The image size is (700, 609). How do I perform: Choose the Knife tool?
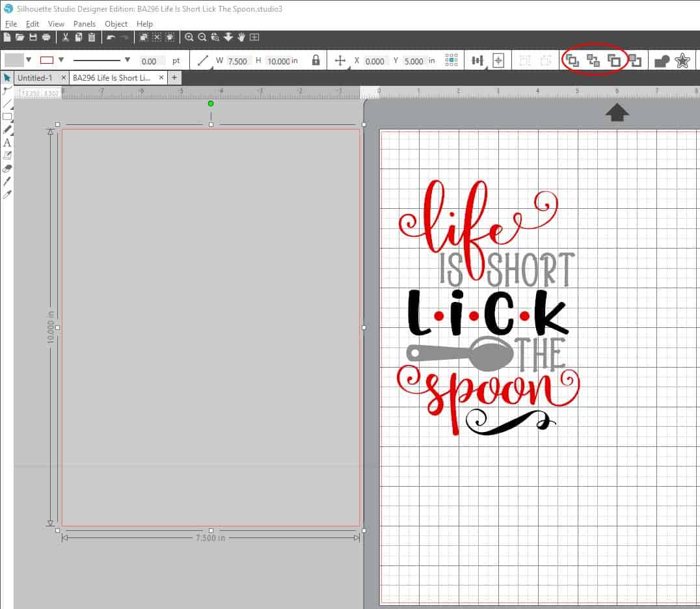(x=7, y=182)
